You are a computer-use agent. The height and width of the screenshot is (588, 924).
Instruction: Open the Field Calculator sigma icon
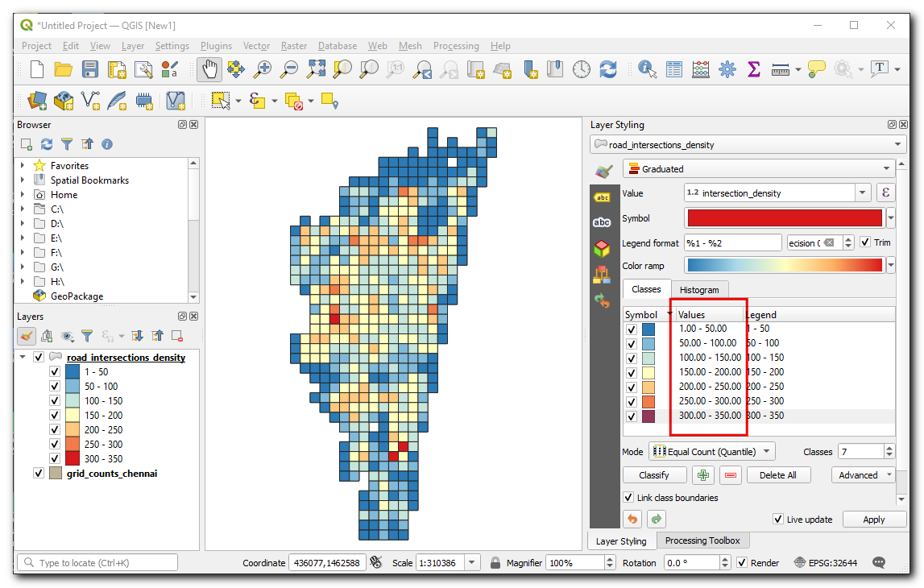point(754,70)
